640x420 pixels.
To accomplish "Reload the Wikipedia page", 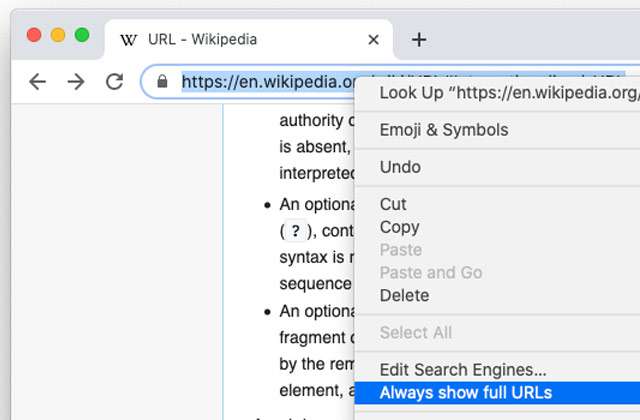I will 115,82.
